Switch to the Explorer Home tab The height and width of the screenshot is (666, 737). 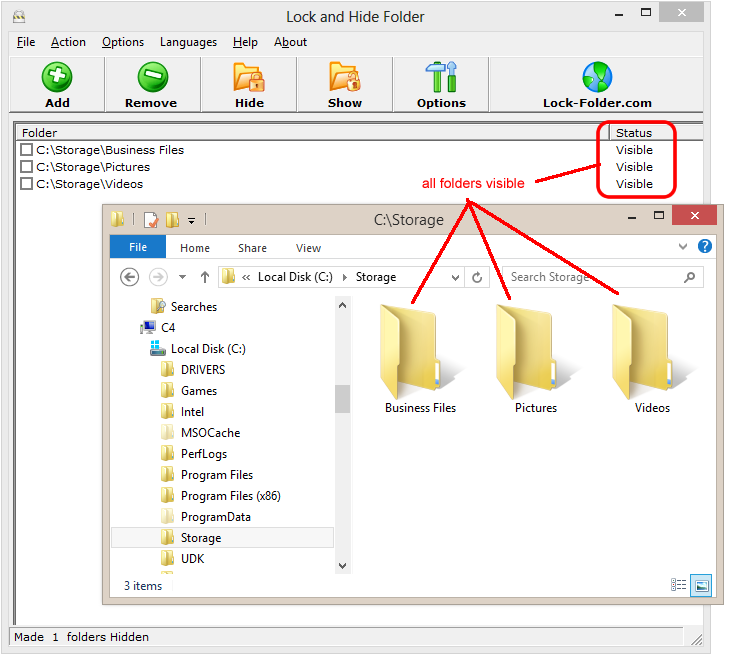coord(195,248)
